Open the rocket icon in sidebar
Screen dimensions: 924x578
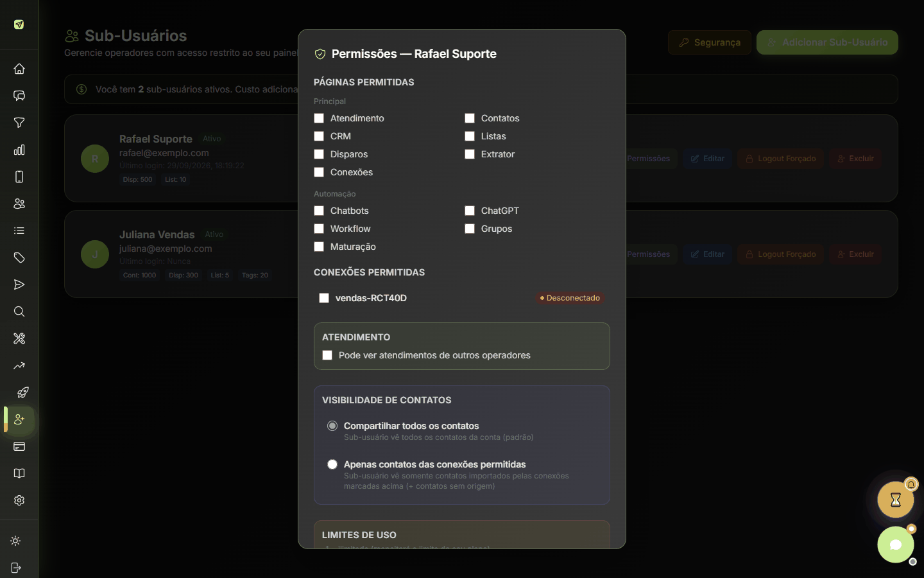(x=22, y=392)
